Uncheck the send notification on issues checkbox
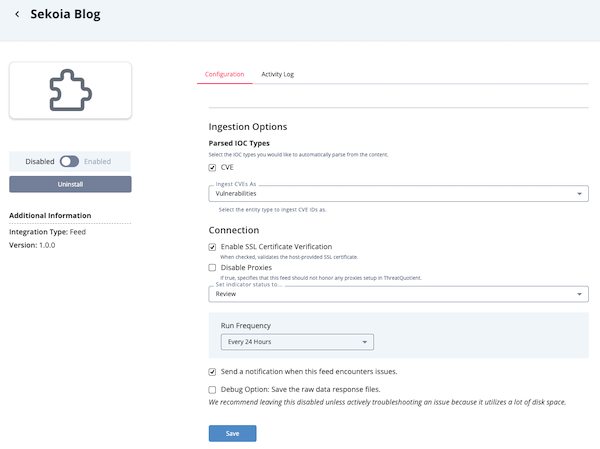 click(212, 371)
